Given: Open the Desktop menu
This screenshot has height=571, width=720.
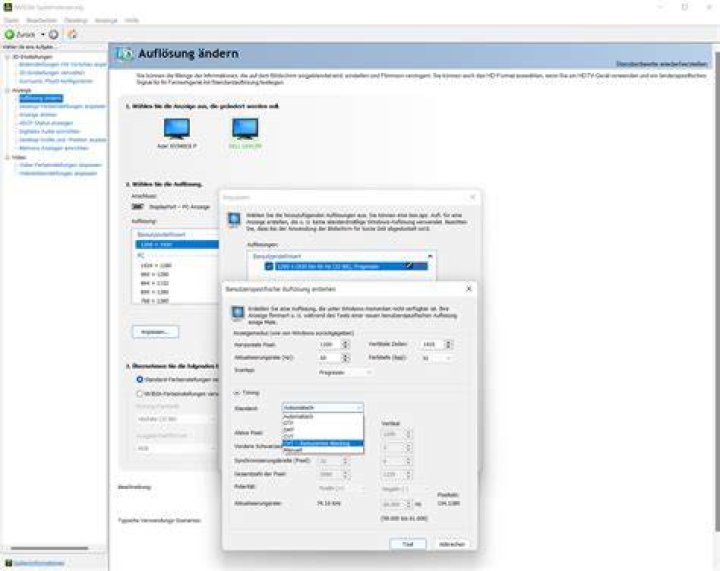Looking at the screenshot, I should coord(76,20).
